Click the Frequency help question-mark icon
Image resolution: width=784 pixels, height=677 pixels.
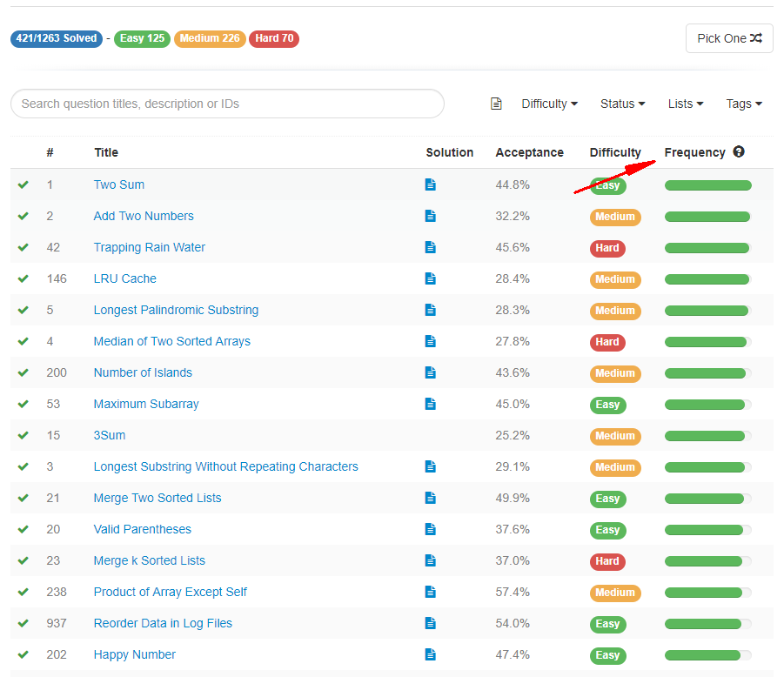tap(739, 151)
